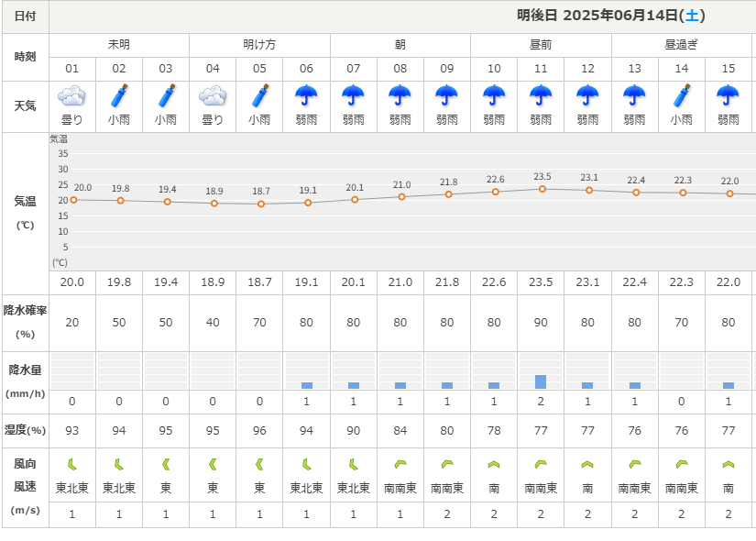
Task: Click the light rain icon at 02 hour
Action: (x=119, y=95)
